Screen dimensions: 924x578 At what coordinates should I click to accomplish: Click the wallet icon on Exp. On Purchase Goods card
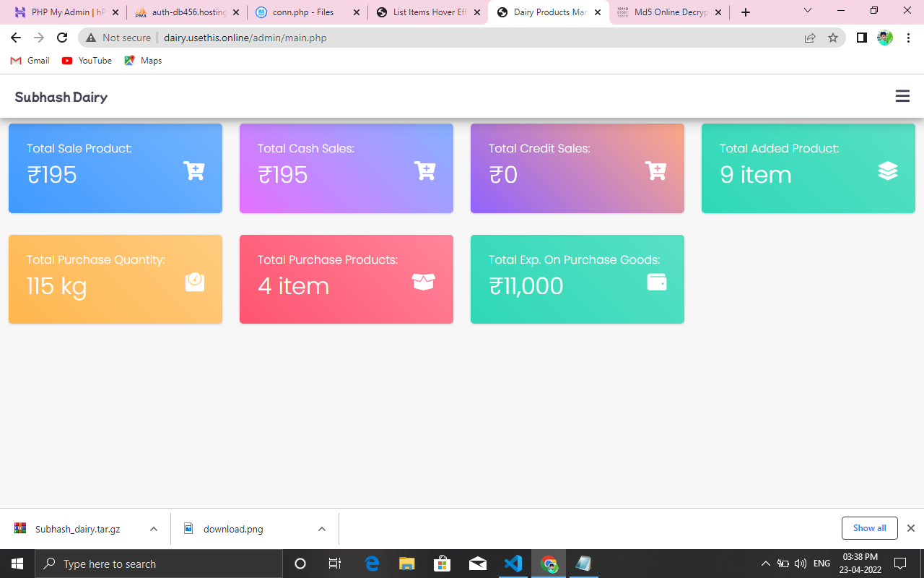point(656,282)
